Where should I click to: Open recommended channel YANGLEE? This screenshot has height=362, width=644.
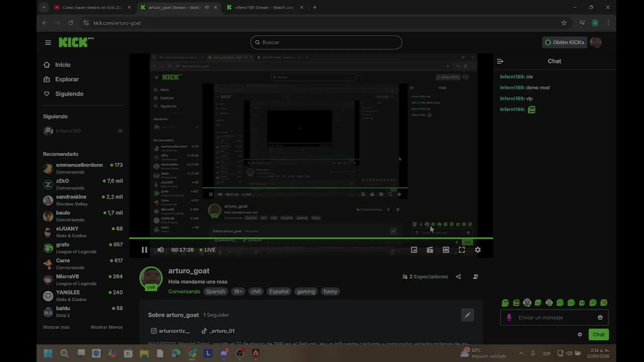click(83, 296)
